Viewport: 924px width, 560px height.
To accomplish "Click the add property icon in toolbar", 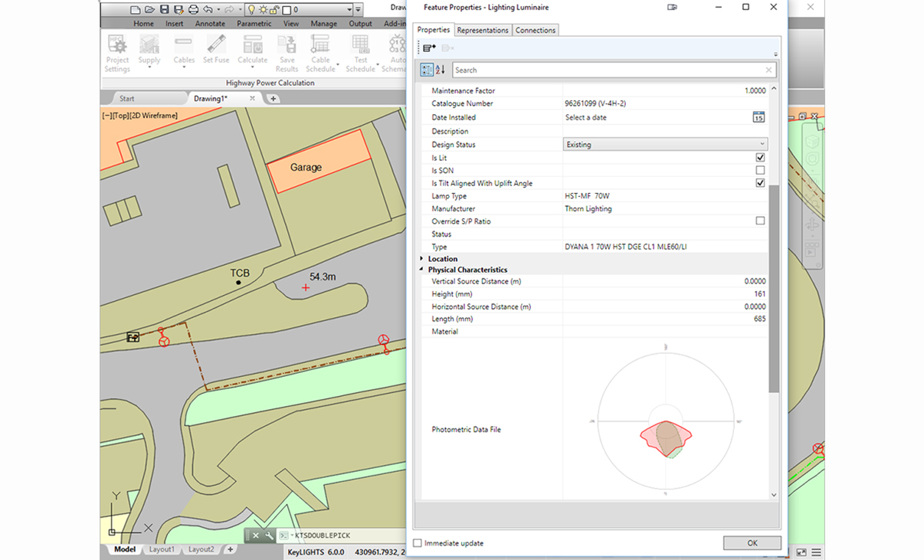I will click(429, 48).
